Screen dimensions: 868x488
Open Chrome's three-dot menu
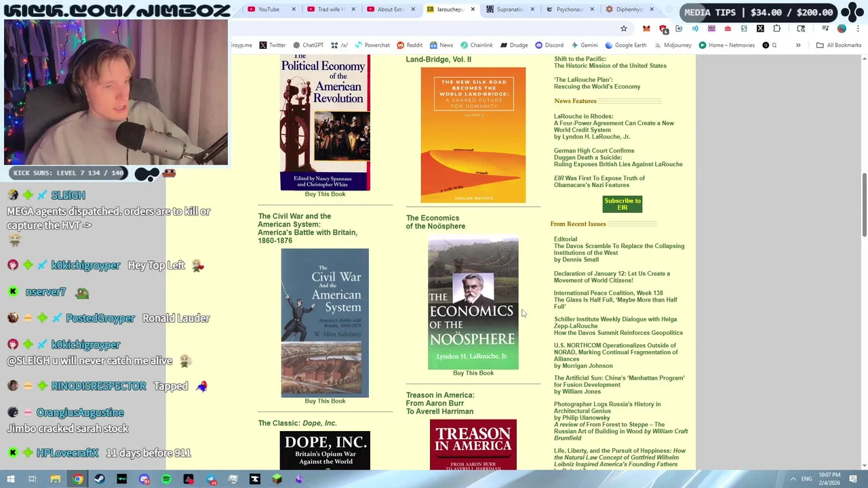pyautogui.click(x=859, y=28)
